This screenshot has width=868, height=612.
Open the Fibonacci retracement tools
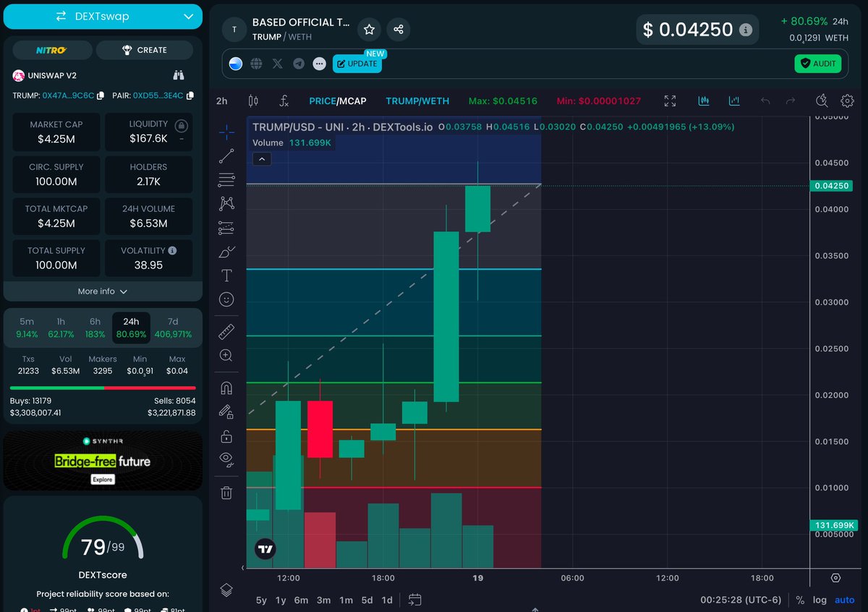pyautogui.click(x=226, y=179)
